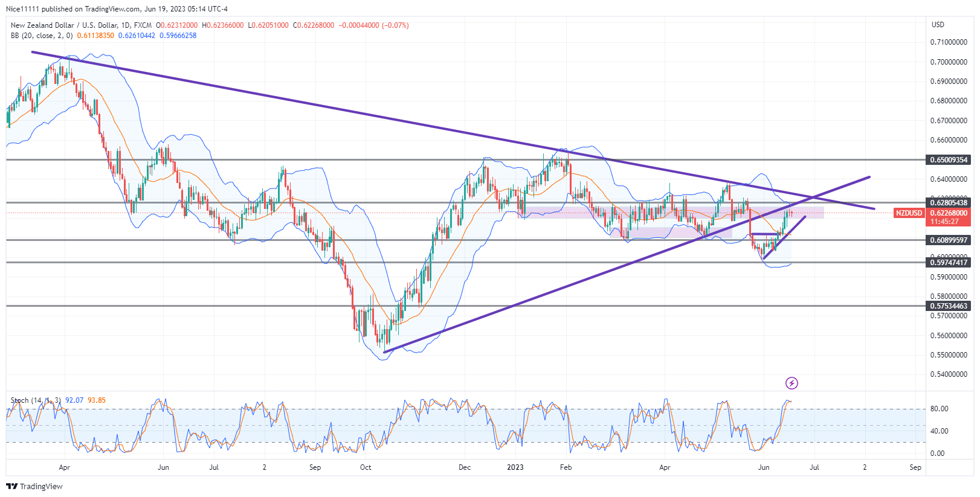980x497 pixels.
Task: Select the 0.59747417 price level label
Action: click(x=948, y=262)
